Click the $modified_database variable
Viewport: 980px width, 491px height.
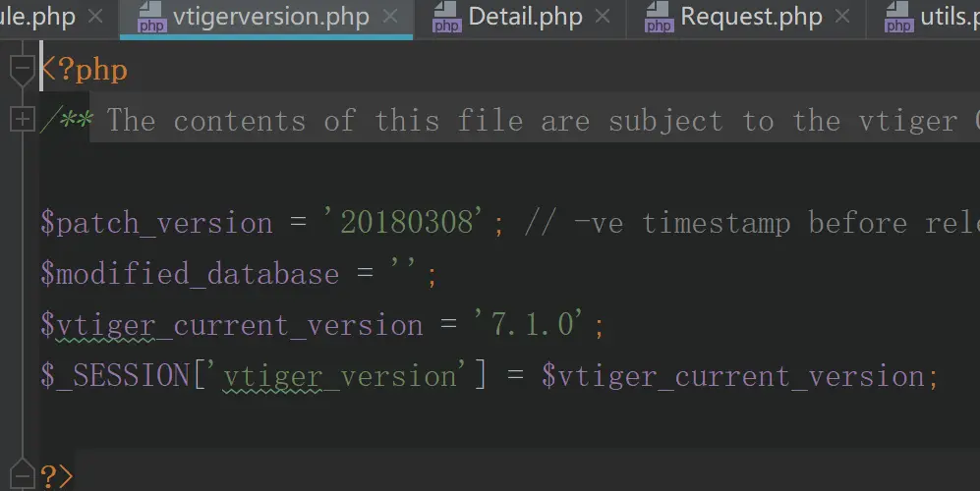click(x=190, y=274)
